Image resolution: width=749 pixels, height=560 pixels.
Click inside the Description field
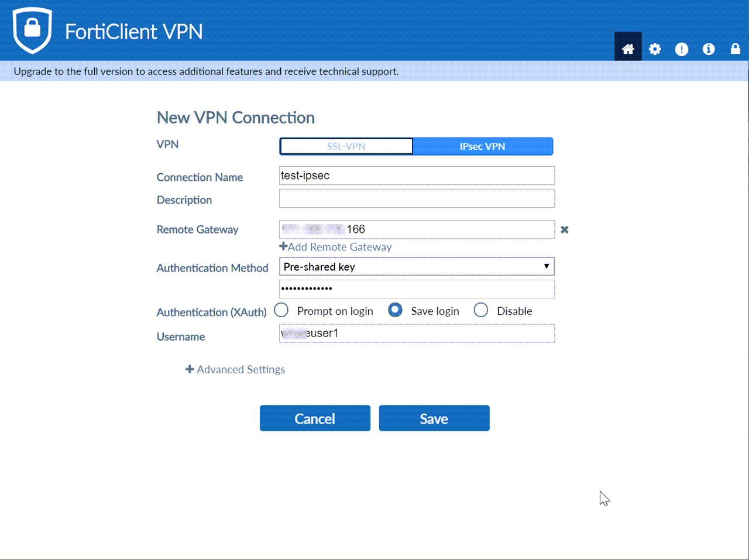tap(417, 198)
